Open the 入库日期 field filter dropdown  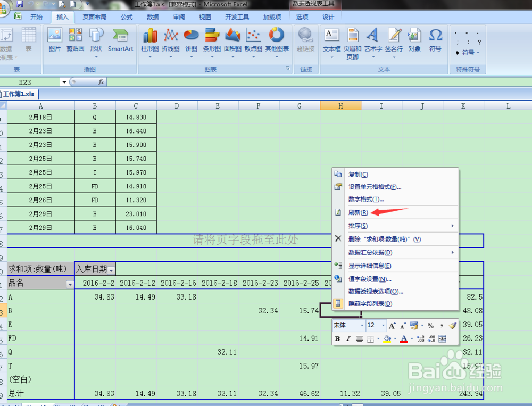click(x=111, y=270)
